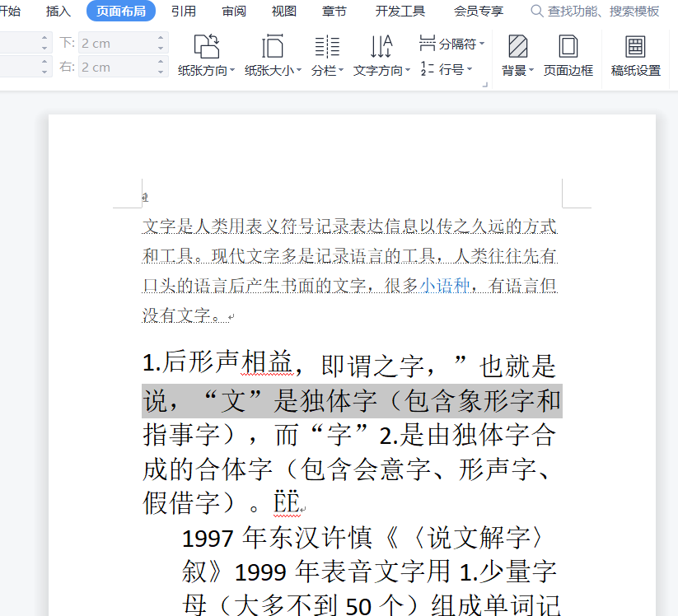Switch to the 插入 tab
This screenshot has width=678, height=616.
(x=58, y=12)
